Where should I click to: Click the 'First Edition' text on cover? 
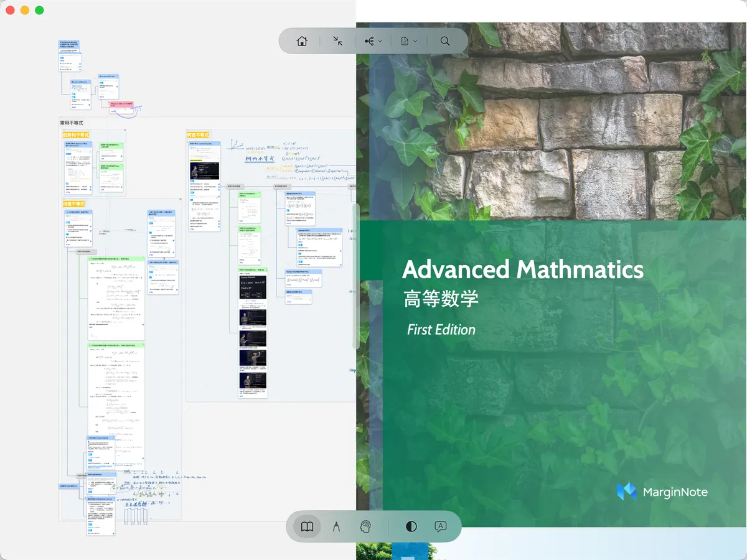pyautogui.click(x=441, y=330)
